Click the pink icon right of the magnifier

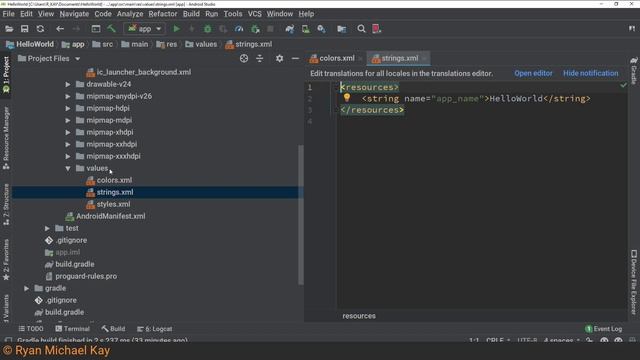pos(376,29)
